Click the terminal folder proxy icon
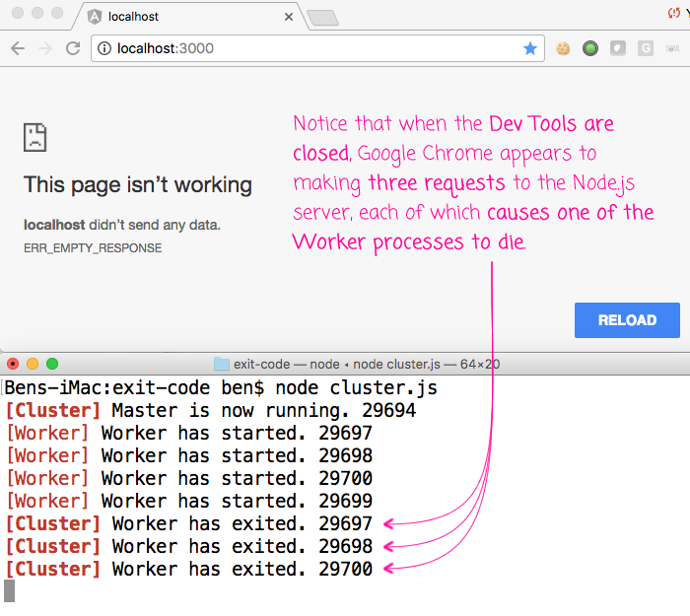This screenshot has height=616, width=690. (x=222, y=365)
